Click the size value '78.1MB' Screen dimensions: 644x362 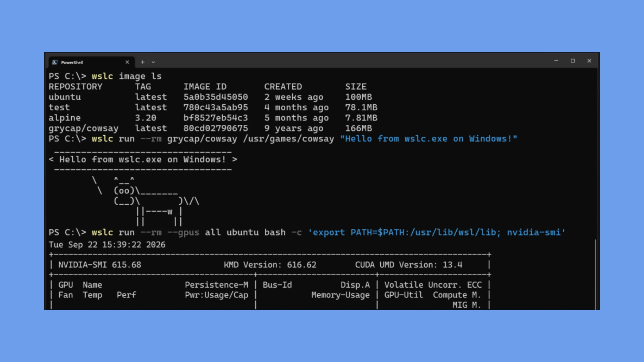[x=361, y=107]
